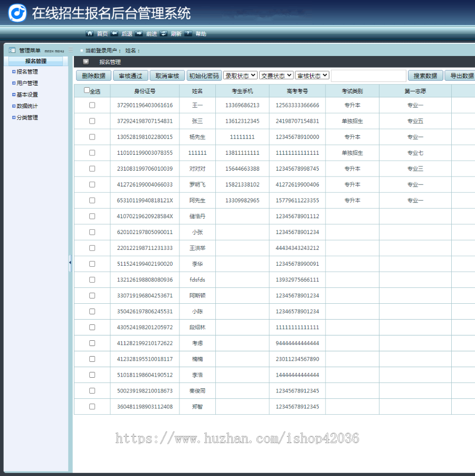The height and width of the screenshot is (476, 475).
Task: Click the icon left of the 报名管理 header
Action: [86, 62]
